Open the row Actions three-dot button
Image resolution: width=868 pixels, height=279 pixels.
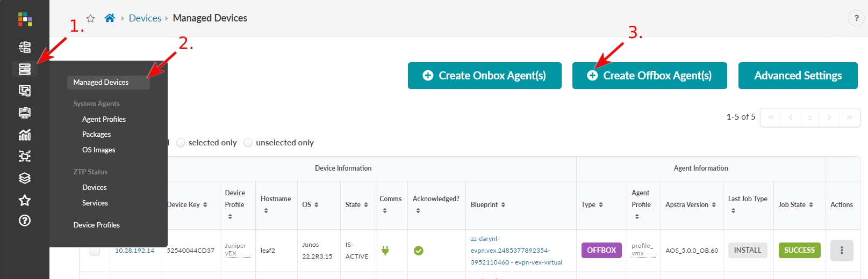click(x=841, y=251)
